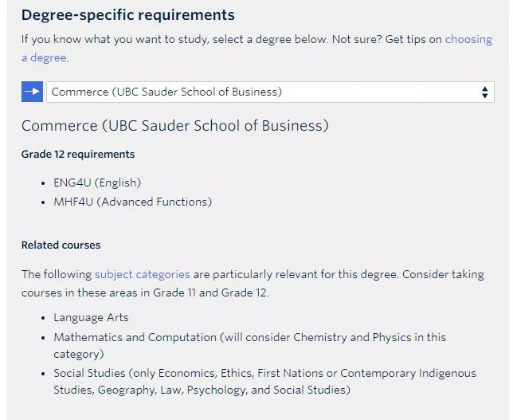Click the large 'Commerce (UBC Sauder School of Business)' heading

coord(175,126)
